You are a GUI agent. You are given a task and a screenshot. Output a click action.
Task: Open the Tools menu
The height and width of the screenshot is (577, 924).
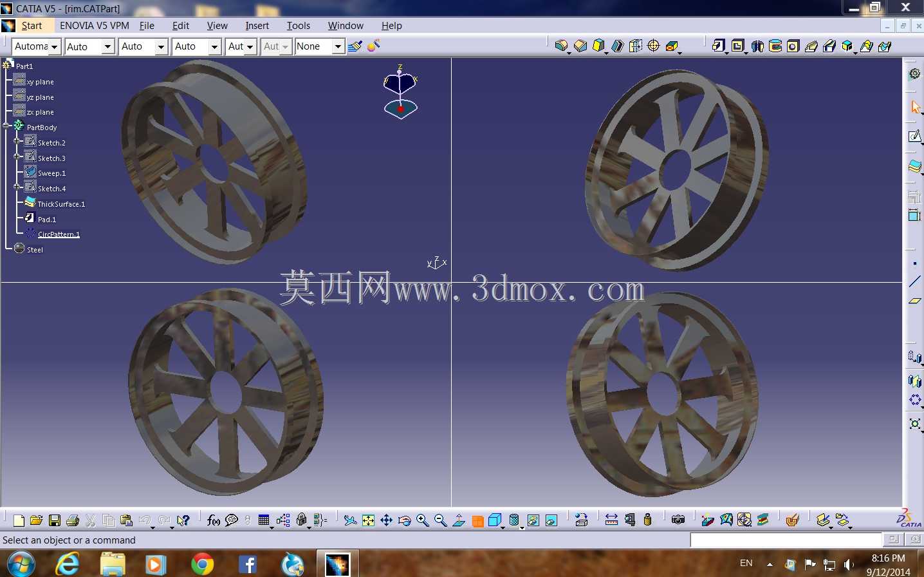point(299,26)
